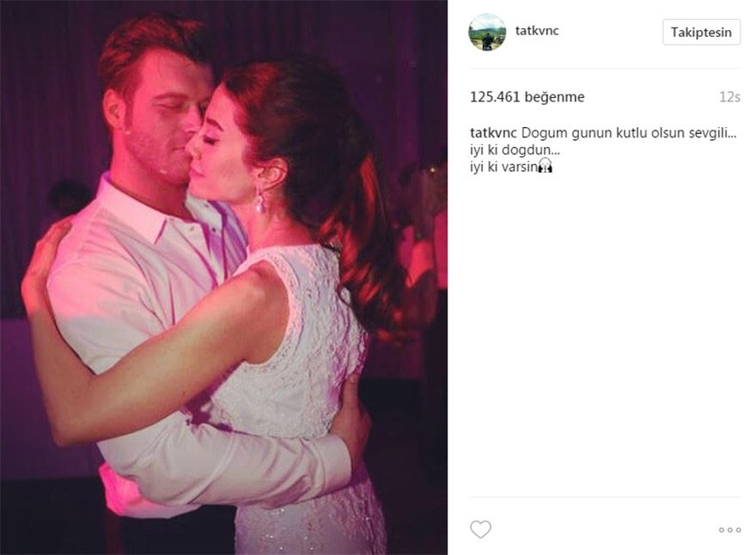Click the couple's embrace photo

tap(223, 277)
